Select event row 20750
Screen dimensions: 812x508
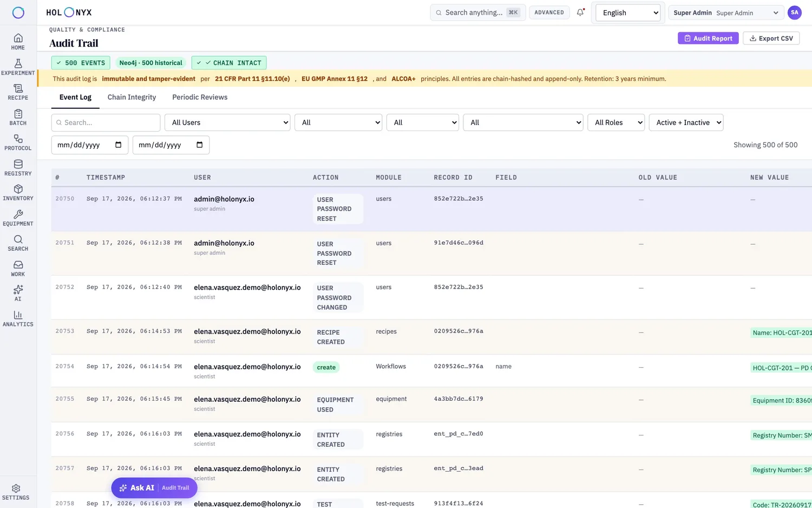pyautogui.click(x=431, y=209)
